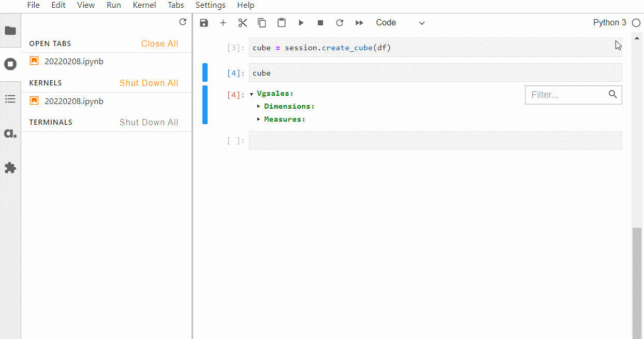Open the Kernel menu
Image resolution: width=644 pixels, height=339 pixels.
point(144,5)
